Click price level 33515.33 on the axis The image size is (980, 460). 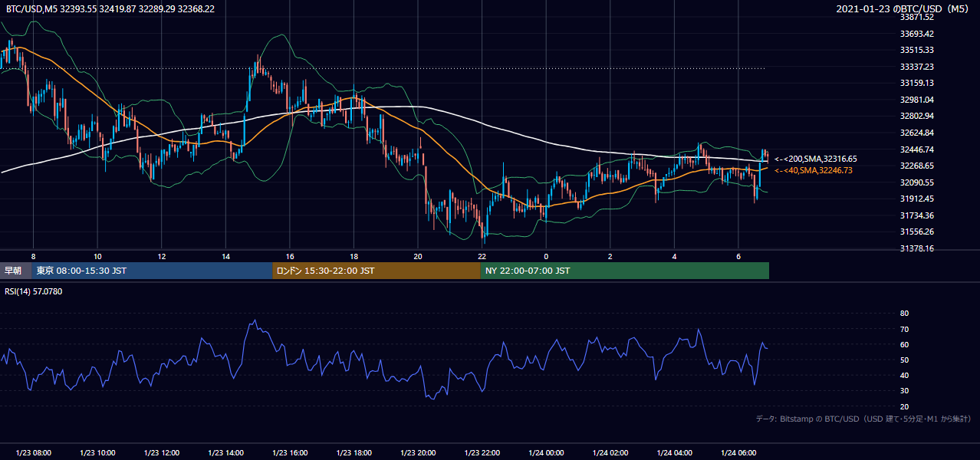click(916, 50)
